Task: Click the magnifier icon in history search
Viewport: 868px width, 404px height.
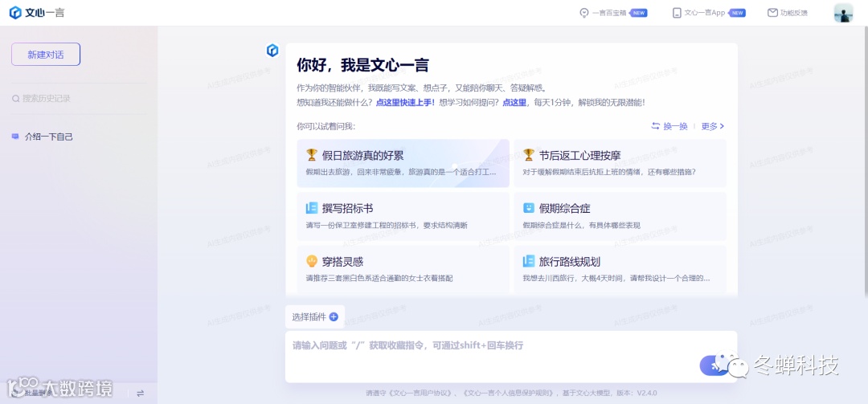Action: (x=16, y=99)
